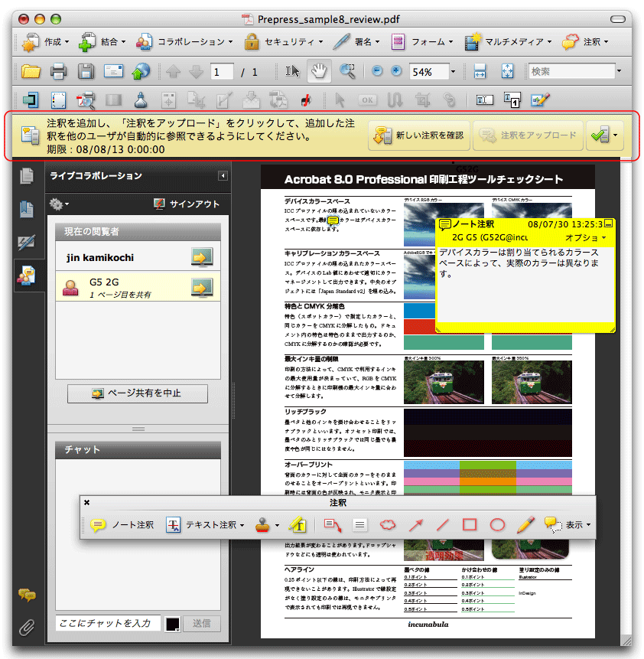The width and height of the screenshot is (644, 659).
Task: Open the 54% zoom dropdown
Action: pos(453,72)
